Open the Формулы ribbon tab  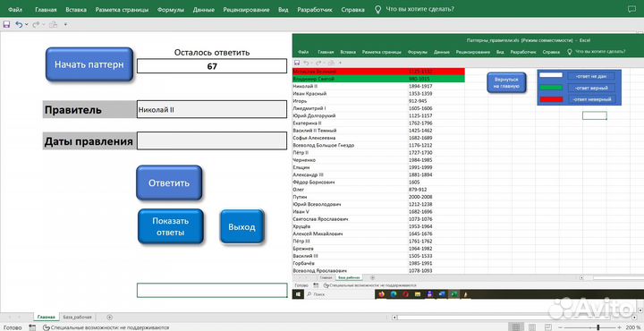(x=171, y=10)
